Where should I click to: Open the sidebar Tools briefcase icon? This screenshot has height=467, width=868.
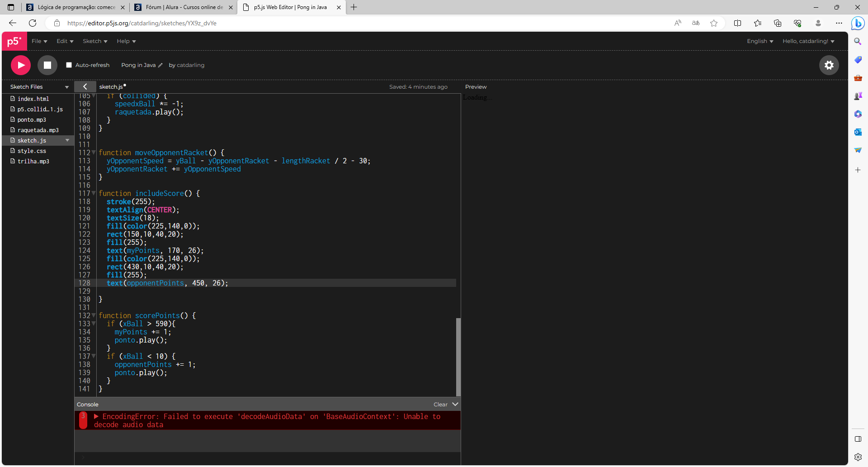pyautogui.click(x=858, y=78)
